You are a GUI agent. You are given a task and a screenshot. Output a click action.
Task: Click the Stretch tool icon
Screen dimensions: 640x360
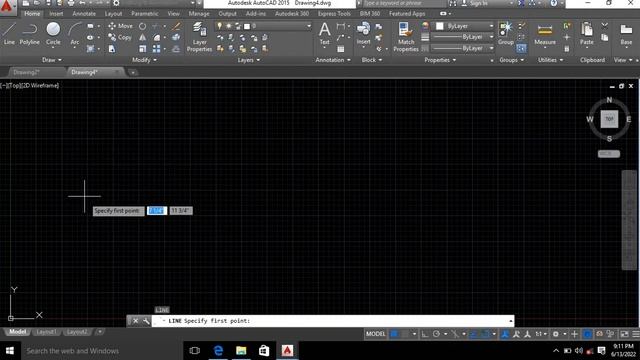(112, 49)
